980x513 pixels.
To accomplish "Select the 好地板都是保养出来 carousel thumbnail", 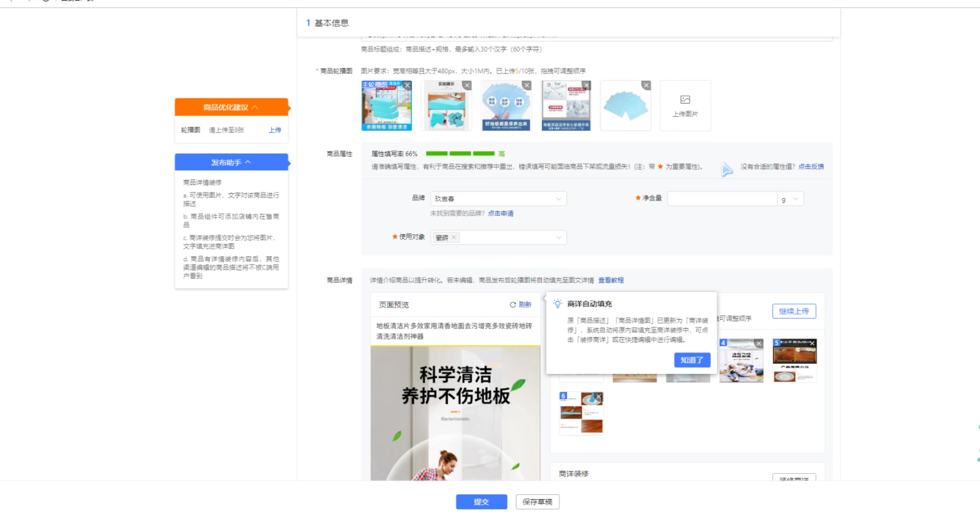I will tap(506, 106).
